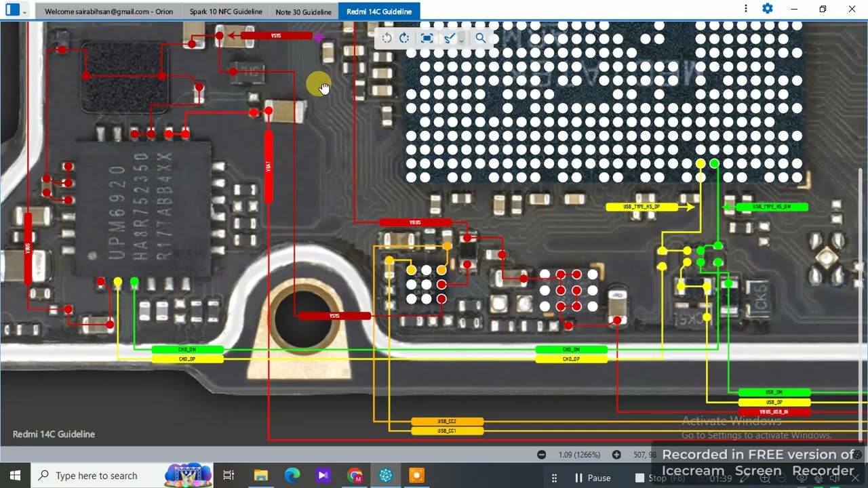
Task: Open the Windows Start menu
Action: coord(15,475)
